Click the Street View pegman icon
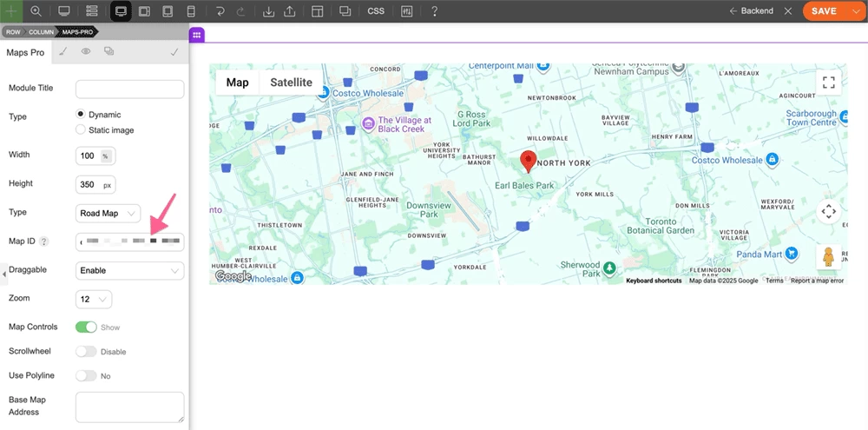Screen dimensions: 868x430 [x=829, y=257]
